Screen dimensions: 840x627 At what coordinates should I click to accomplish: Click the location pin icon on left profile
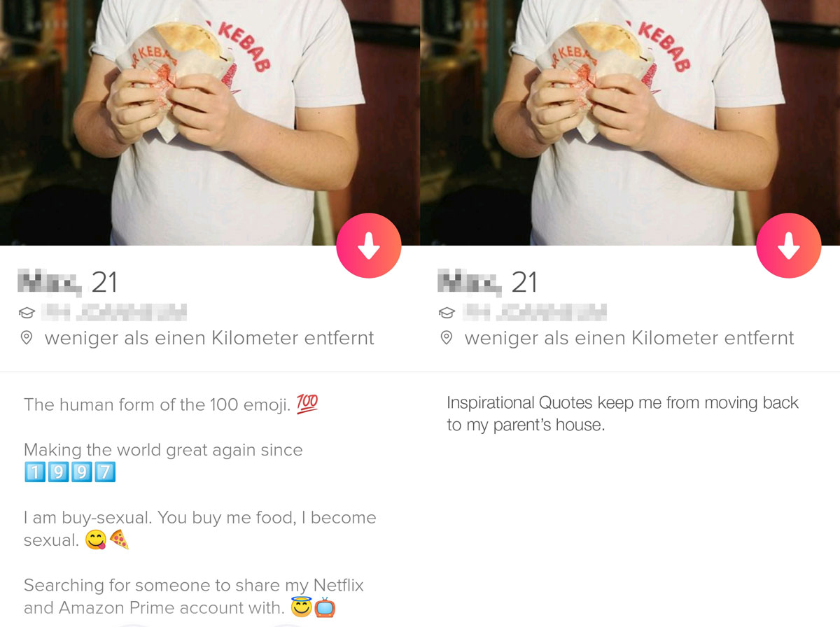click(x=27, y=339)
